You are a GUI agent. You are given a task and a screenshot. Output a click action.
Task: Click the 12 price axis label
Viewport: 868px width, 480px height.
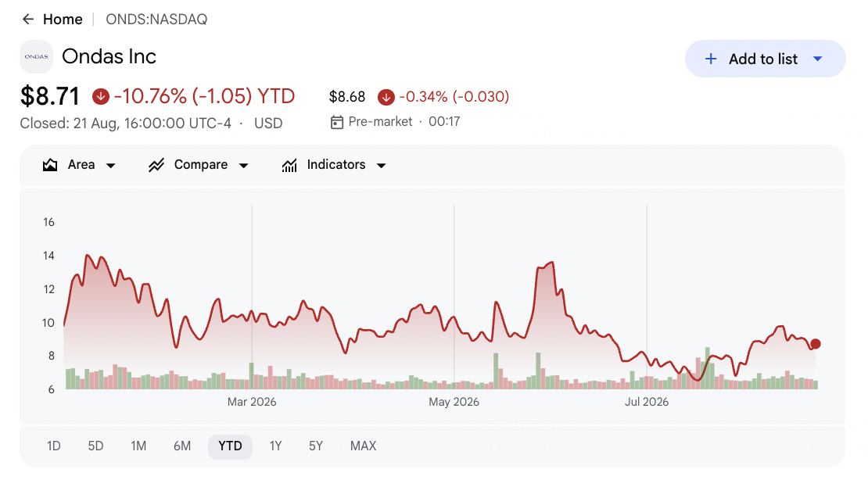tap(48, 289)
